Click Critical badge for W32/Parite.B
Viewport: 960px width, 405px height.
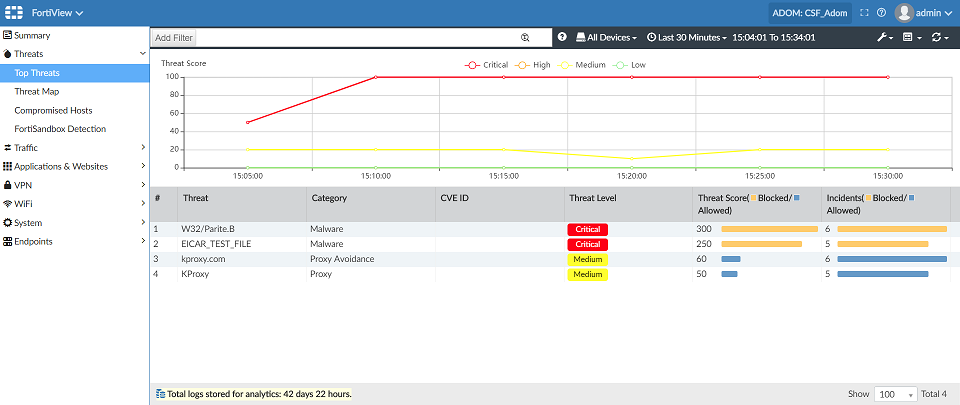click(588, 229)
